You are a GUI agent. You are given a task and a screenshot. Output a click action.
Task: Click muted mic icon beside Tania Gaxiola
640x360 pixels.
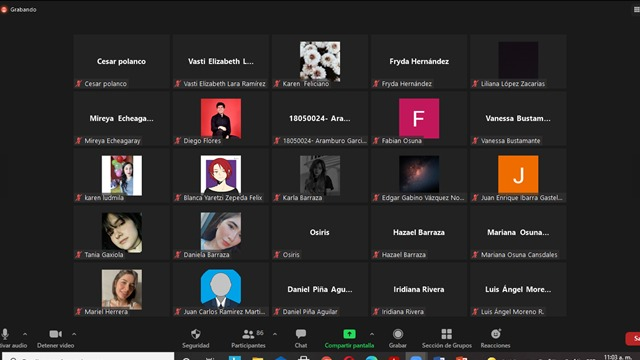point(79,255)
